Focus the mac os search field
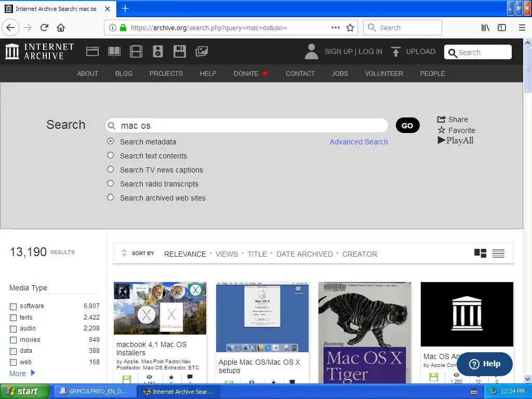Viewport: 532px width, 399px height. click(x=247, y=126)
